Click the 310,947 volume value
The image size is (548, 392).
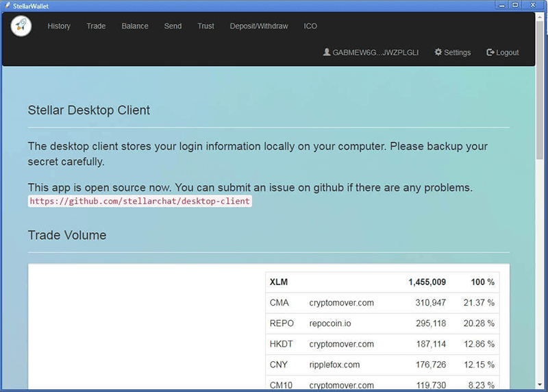click(431, 303)
